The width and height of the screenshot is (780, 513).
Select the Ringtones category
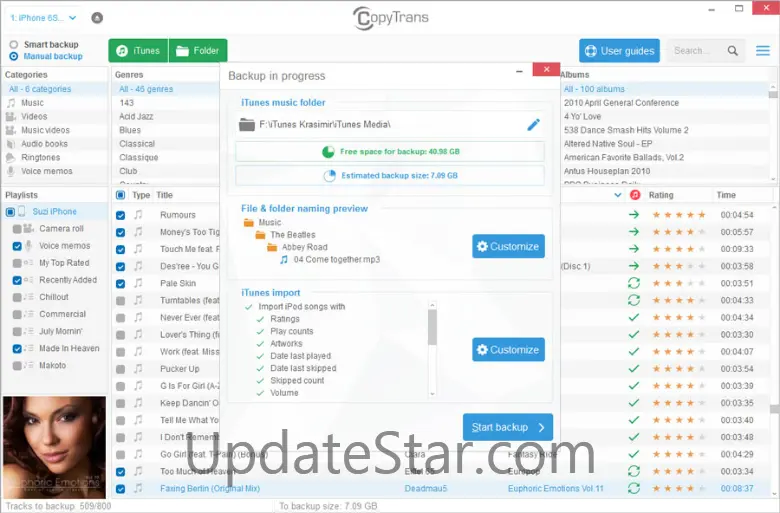pyautogui.click(x=55, y=158)
